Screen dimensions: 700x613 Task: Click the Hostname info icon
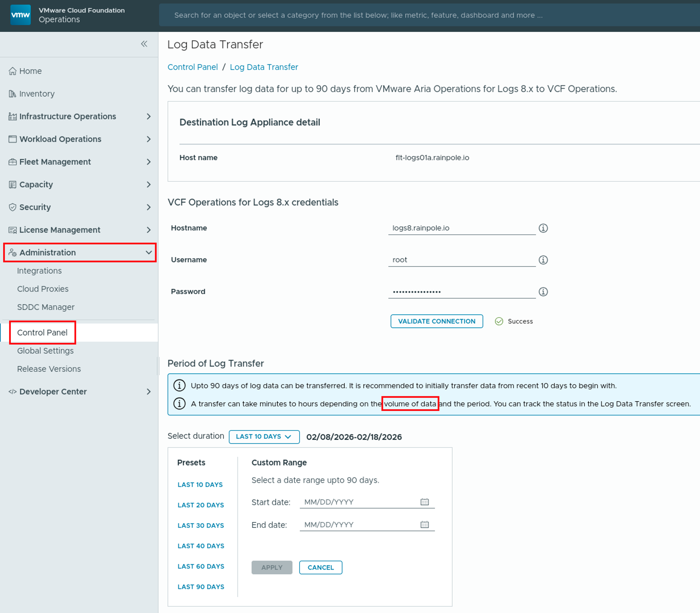point(543,228)
